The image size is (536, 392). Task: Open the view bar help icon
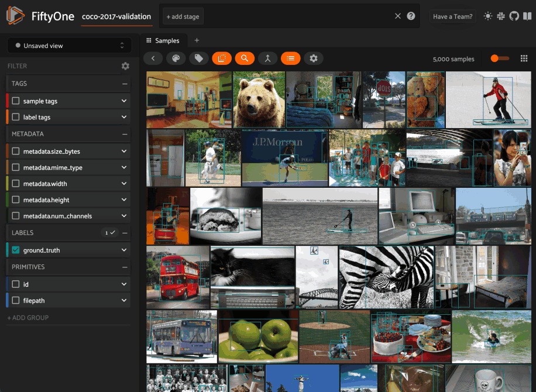(x=411, y=16)
